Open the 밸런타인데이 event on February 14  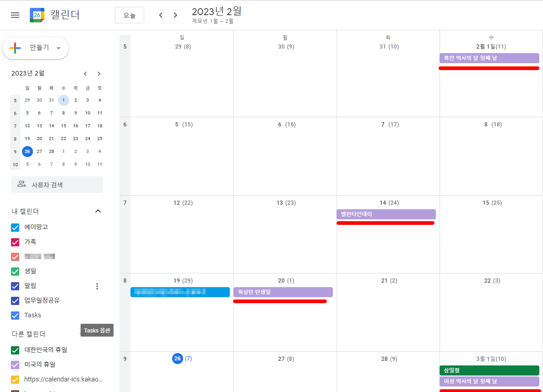pos(386,214)
